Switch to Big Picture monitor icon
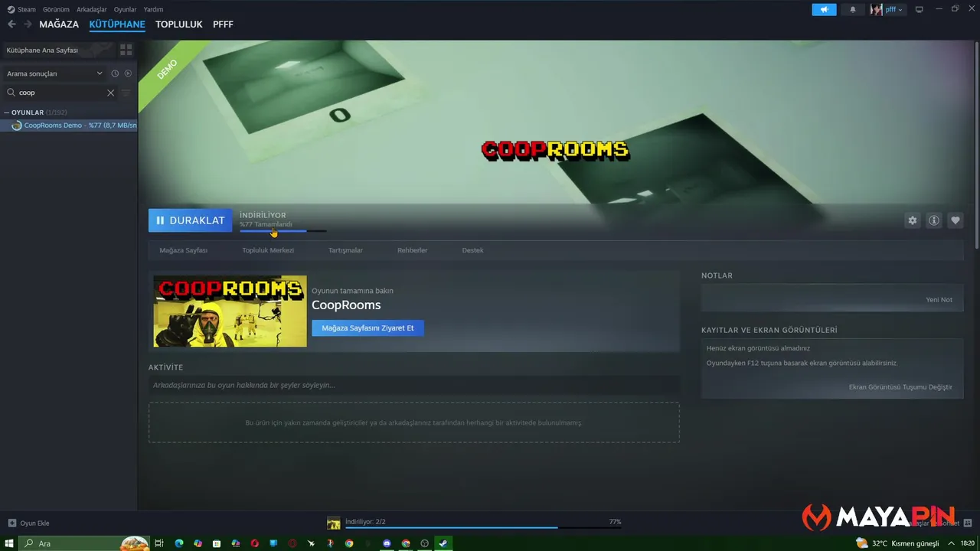This screenshot has height=551, width=980. point(919,9)
